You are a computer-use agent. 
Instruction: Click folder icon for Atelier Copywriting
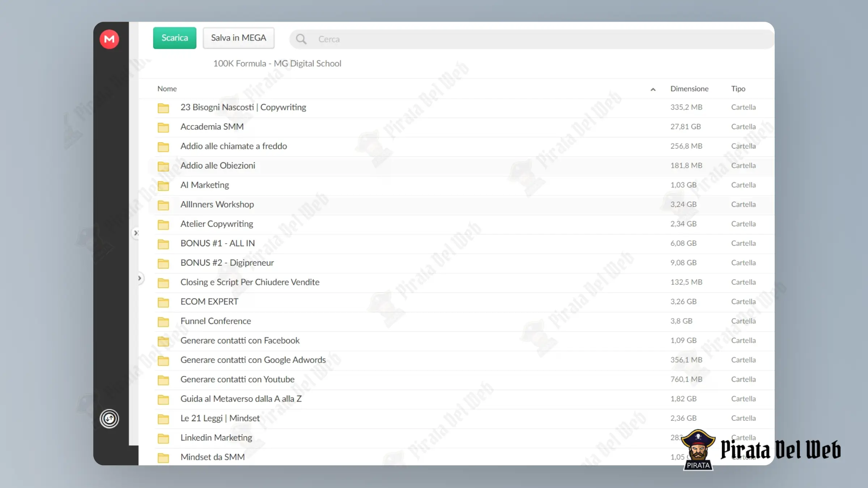(163, 224)
